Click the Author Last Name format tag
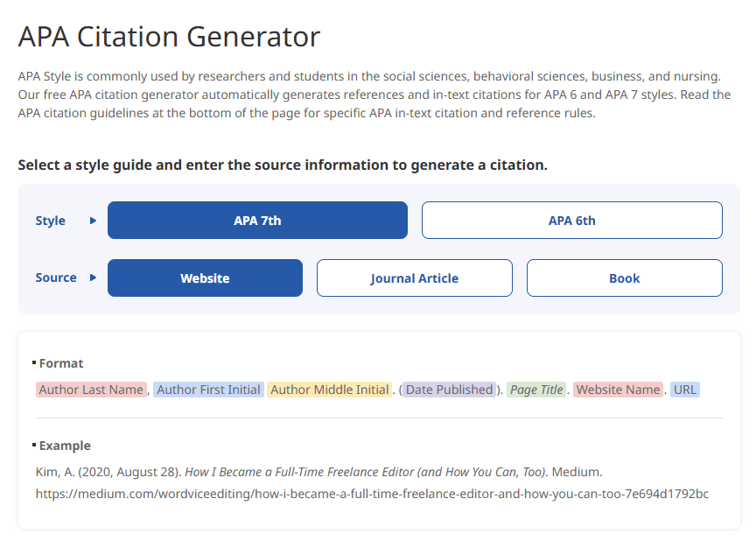The width and height of the screenshot is (756, 541). point(91,389)
